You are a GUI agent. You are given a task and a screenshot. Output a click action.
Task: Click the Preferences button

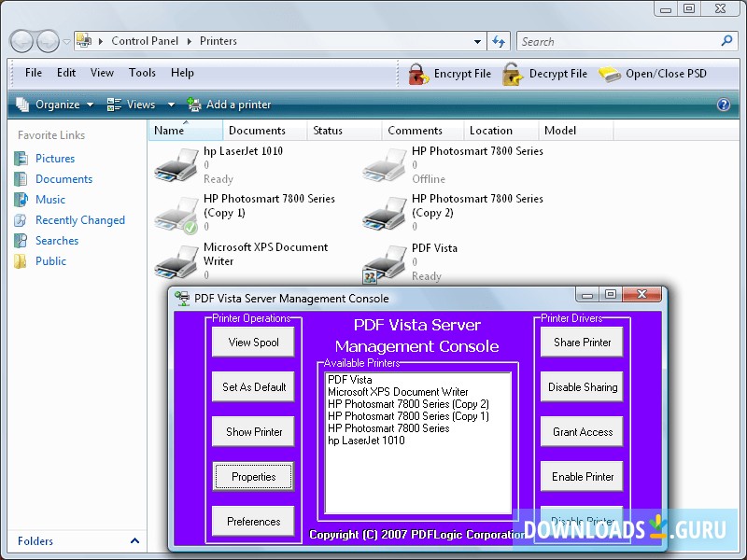coord(253,521)
